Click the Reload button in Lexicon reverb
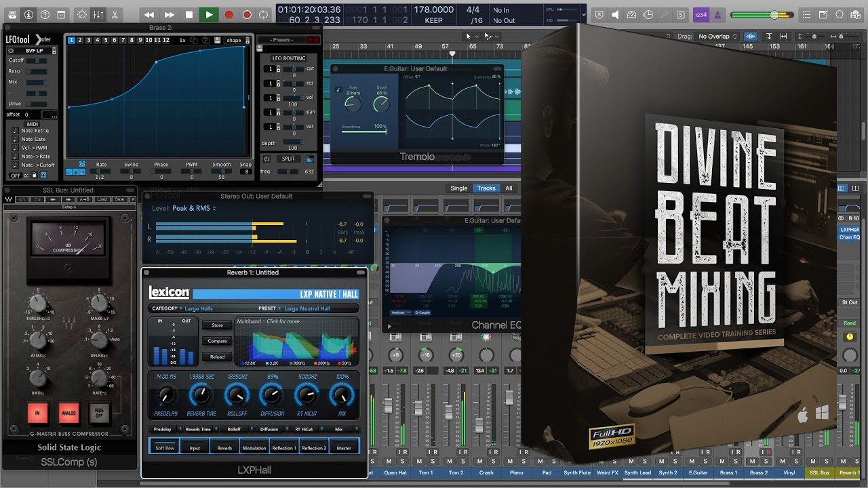 [x=217, y=357]
